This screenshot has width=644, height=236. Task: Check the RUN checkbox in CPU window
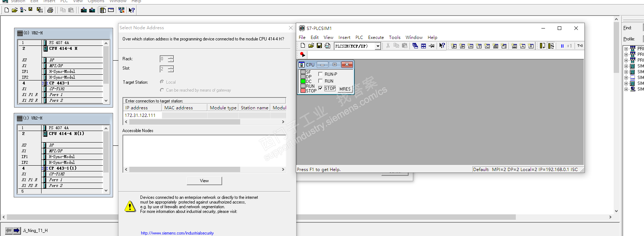click(320, 81)
